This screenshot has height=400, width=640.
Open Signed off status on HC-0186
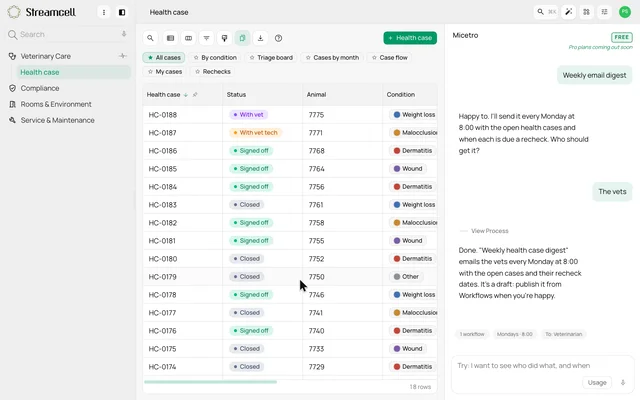pos(251,151)
